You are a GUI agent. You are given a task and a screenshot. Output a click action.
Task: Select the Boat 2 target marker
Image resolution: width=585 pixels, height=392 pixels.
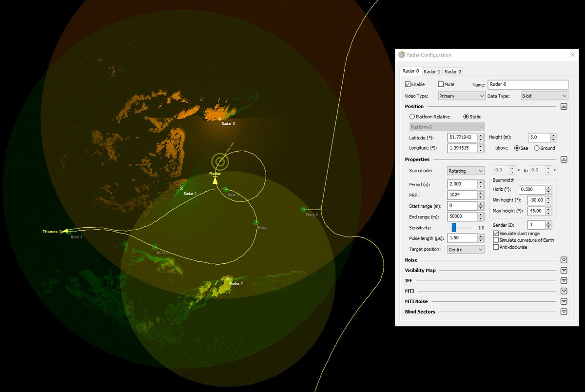tap(155, 247)
